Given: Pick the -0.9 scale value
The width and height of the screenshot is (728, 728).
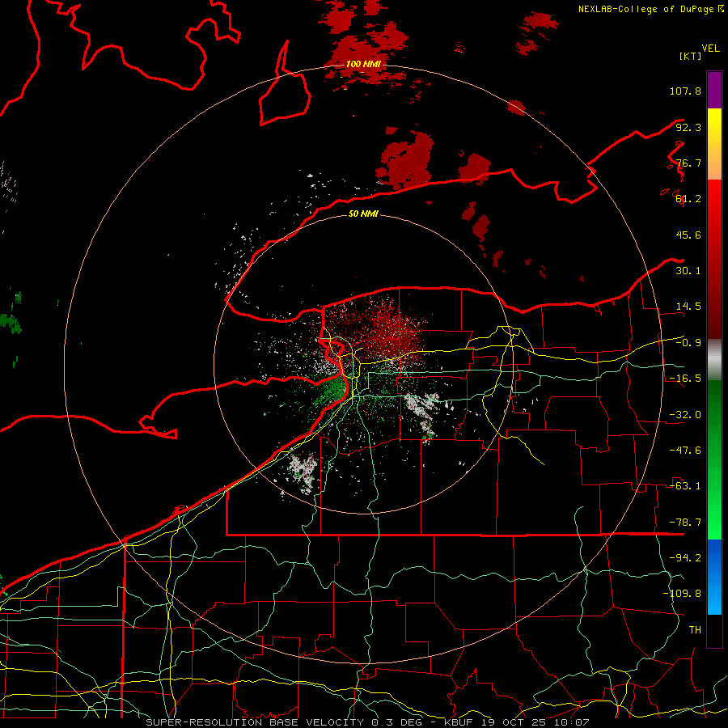Looking at the screenshot, I should 688,343.
